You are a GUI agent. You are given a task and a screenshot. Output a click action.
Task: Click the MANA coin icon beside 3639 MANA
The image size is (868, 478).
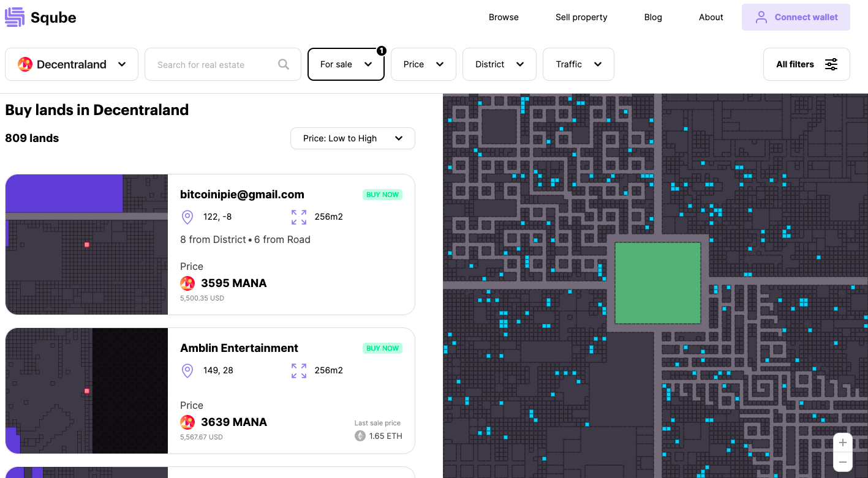187,422
